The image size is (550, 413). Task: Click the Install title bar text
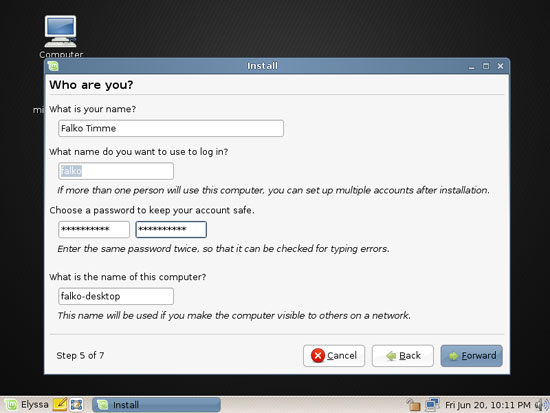coord(262,66)
